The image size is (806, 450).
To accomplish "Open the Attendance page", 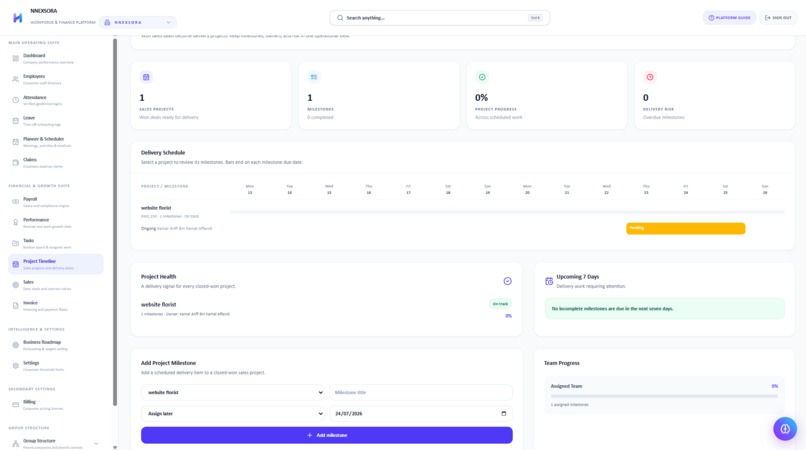I will tap(56, 100).
